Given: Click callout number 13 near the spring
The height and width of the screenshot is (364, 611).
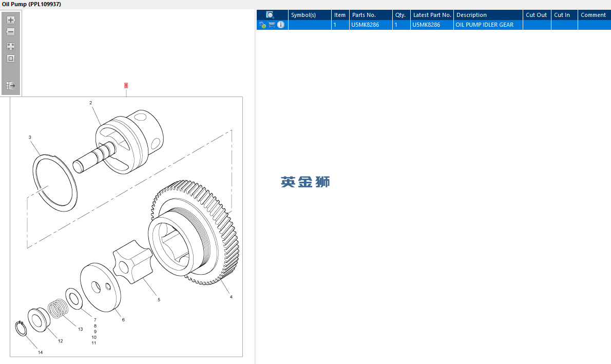Looking at the screenshot, I should coord(80,329).
